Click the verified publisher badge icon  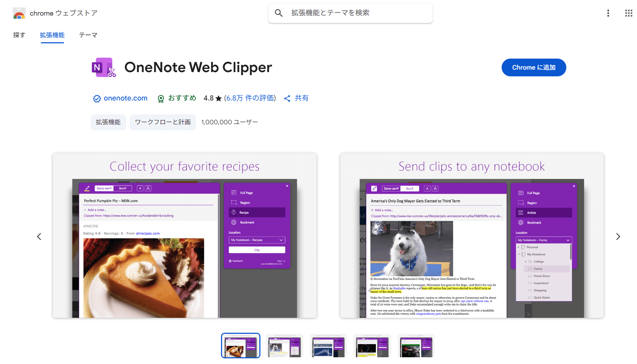[x=97, y=98]
